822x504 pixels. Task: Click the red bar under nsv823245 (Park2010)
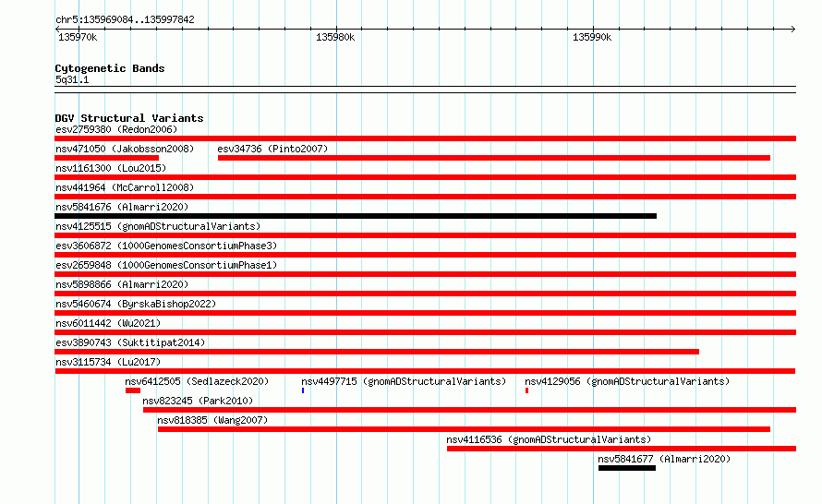[x=470, y=410]
